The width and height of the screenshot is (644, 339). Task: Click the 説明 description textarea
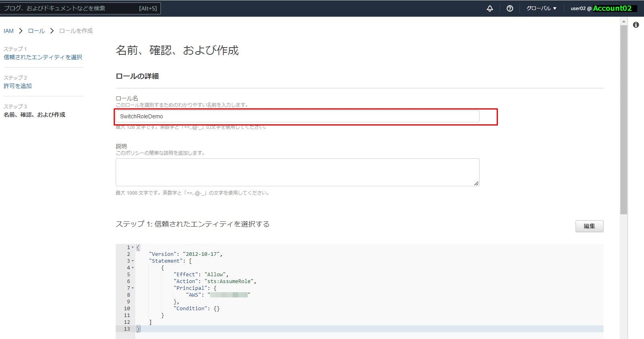pos(297,172)
